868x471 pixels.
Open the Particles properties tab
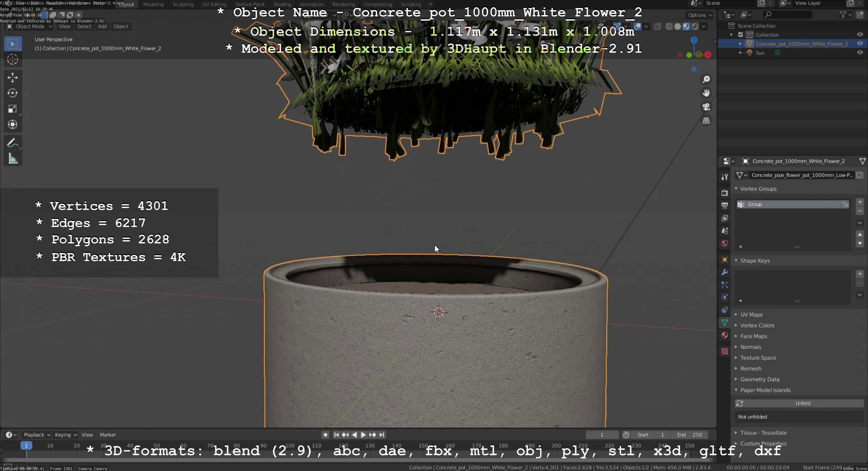[x=725, y=285]
